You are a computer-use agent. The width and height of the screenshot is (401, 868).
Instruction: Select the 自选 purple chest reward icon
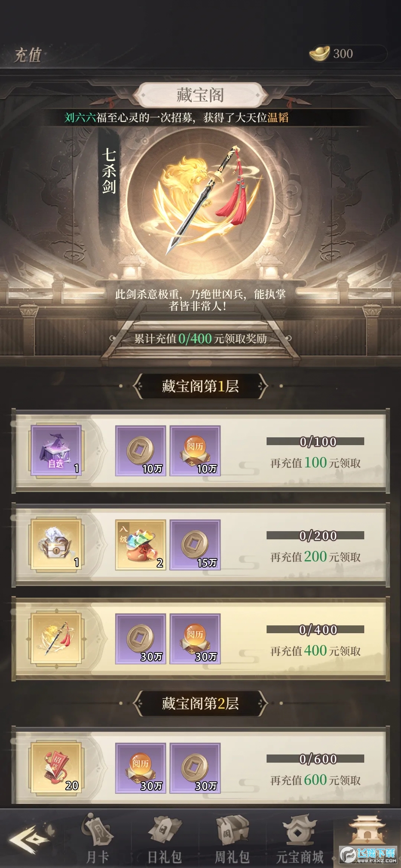pyautogui.click(x=56, y=451)
